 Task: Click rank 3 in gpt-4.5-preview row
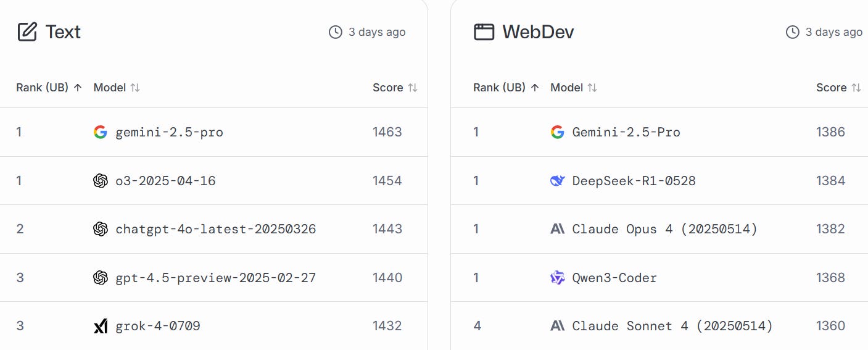point(20,278)
